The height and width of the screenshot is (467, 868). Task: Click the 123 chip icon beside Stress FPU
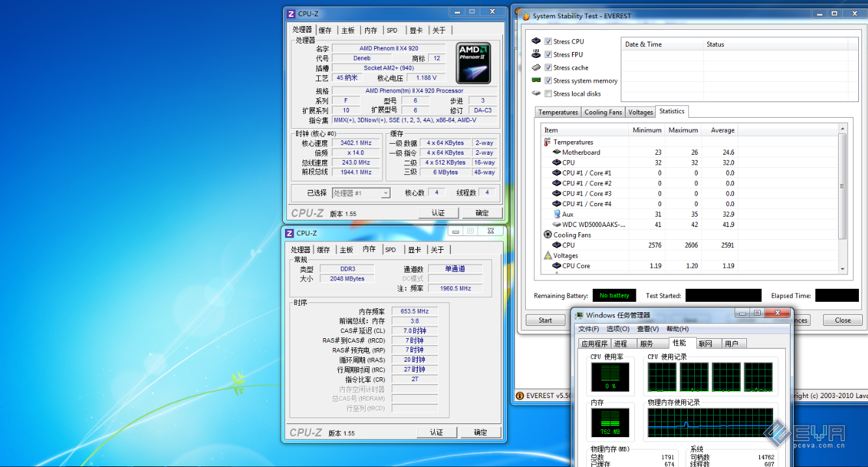coord(536,54)
